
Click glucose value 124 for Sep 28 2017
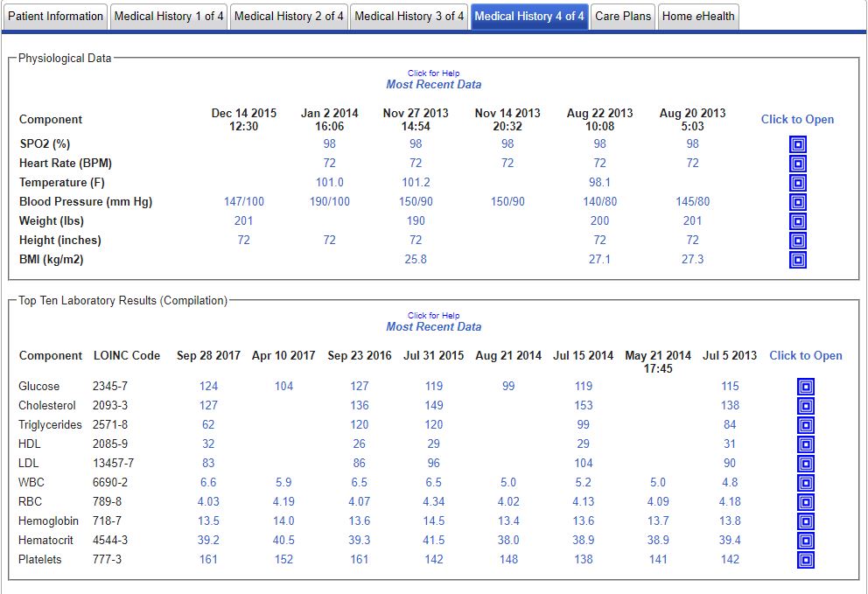[208, 386]
